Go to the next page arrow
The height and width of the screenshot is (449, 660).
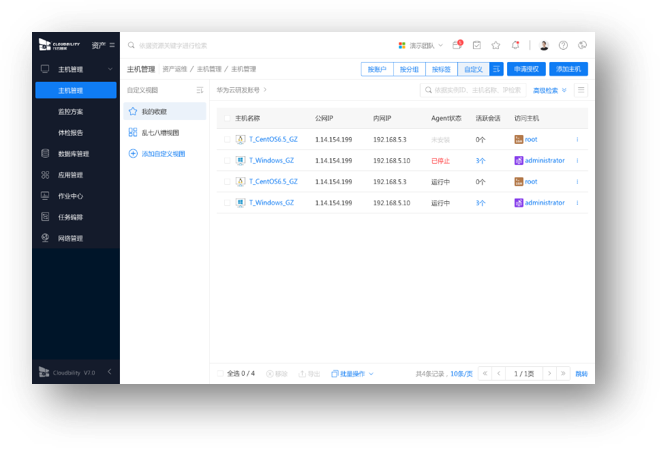coord(549,373)
